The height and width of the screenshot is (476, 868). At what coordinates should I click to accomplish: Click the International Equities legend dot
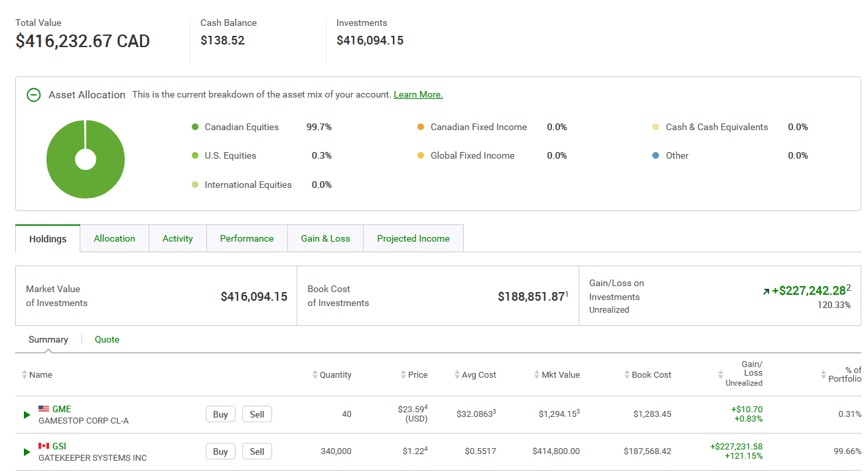[195, 185]
